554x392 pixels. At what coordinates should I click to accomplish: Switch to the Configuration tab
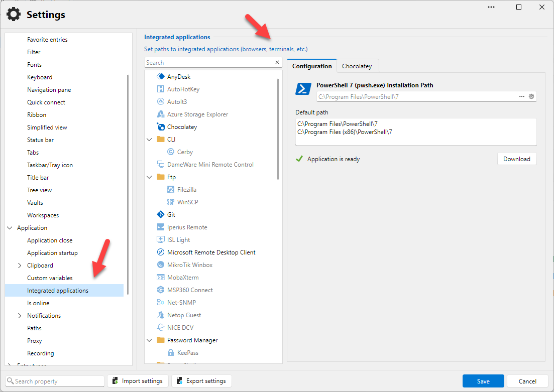(312, 66)
